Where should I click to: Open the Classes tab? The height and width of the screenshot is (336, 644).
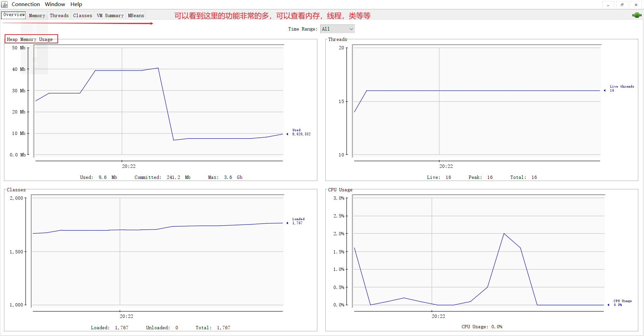click(83, 15)
